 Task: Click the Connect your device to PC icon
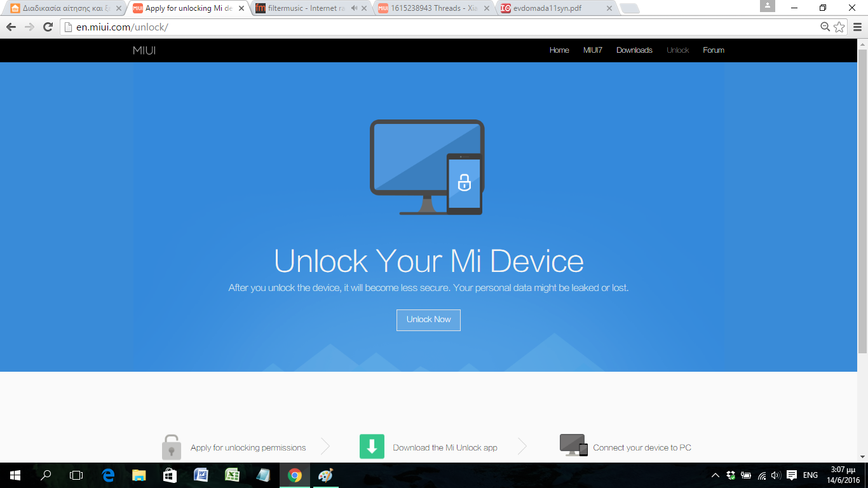pyautogui.click(x=573, y=445)
